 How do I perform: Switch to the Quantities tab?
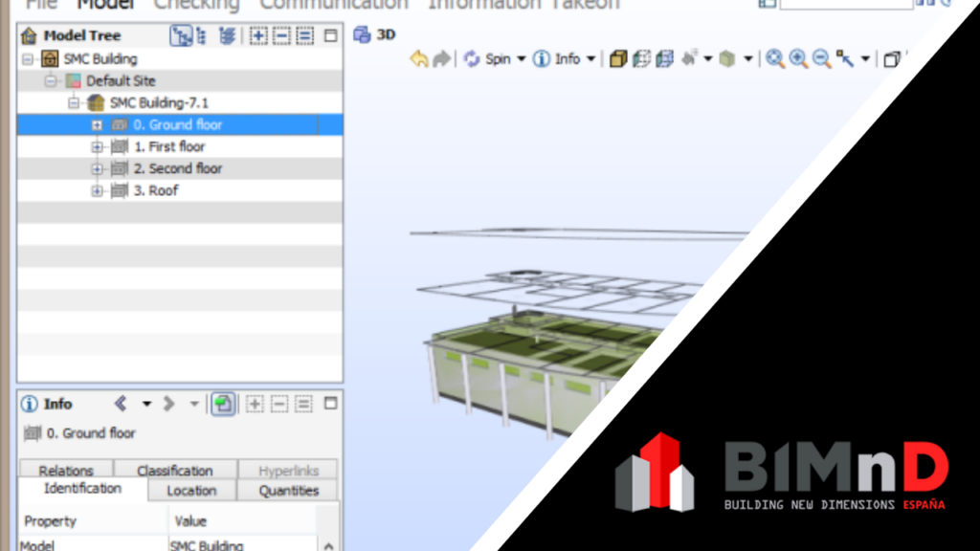[288, 491]
